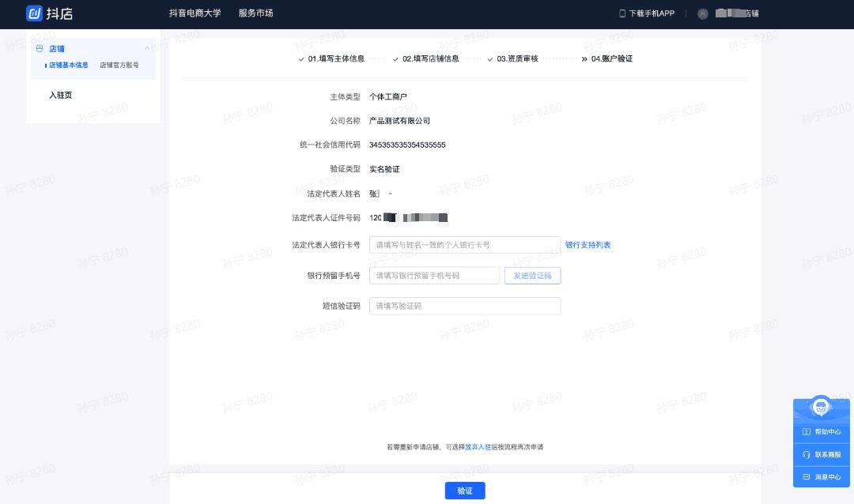Click the shop icon next to 店铺 in sidebar
The image size is (854, 504).
click(x=40, y=48)
